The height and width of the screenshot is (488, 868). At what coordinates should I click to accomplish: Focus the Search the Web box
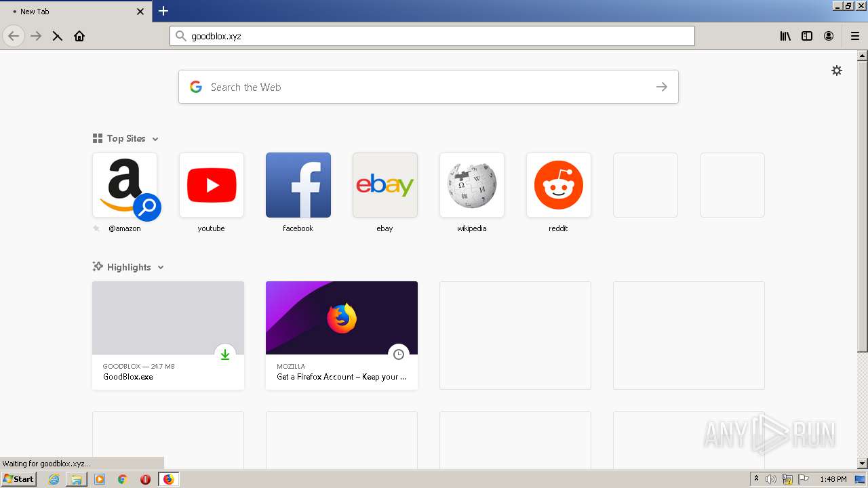(x=429, y=87)
